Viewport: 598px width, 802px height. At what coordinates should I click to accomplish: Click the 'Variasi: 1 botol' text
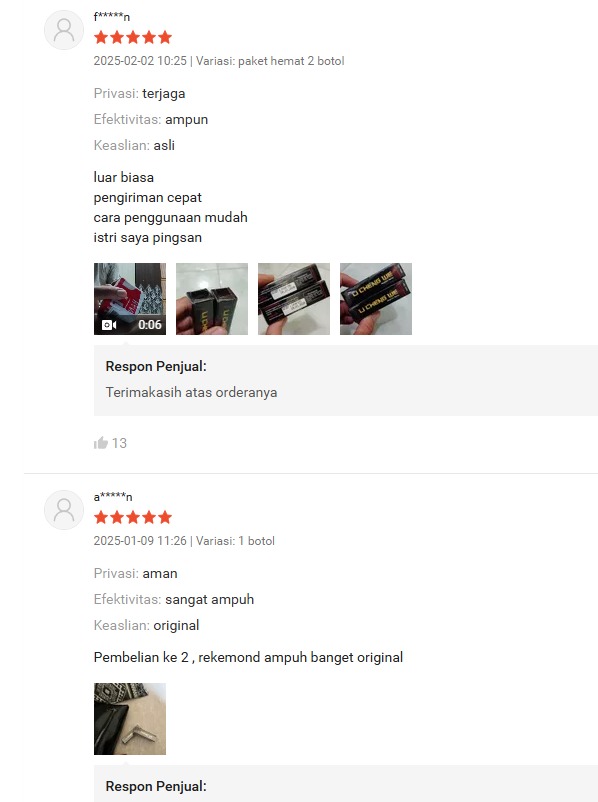235,541
